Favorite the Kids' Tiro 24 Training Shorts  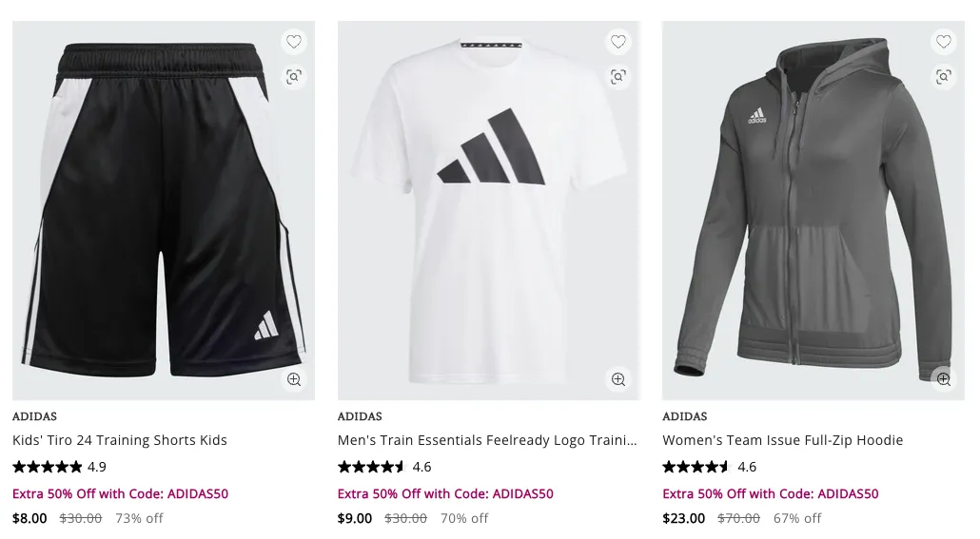(294, 42)
